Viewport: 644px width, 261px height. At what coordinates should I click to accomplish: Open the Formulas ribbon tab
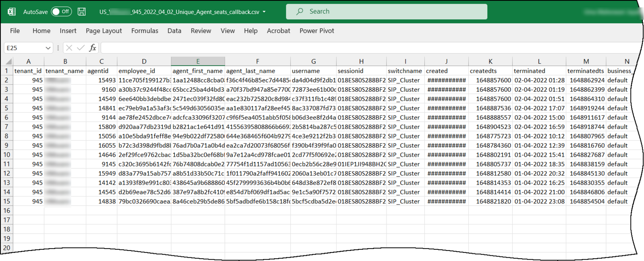click(x=145, y=31)
